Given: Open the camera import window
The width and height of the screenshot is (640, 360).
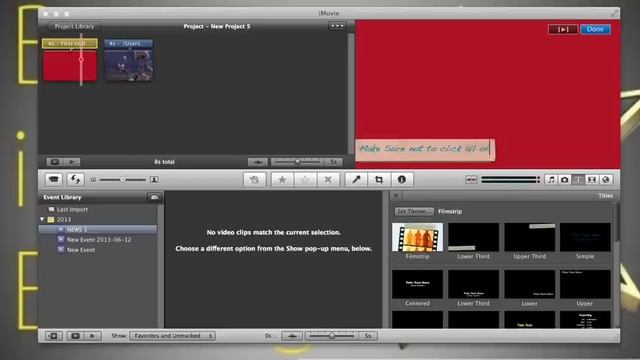Looking at the screenshot, I should point(54,180).
